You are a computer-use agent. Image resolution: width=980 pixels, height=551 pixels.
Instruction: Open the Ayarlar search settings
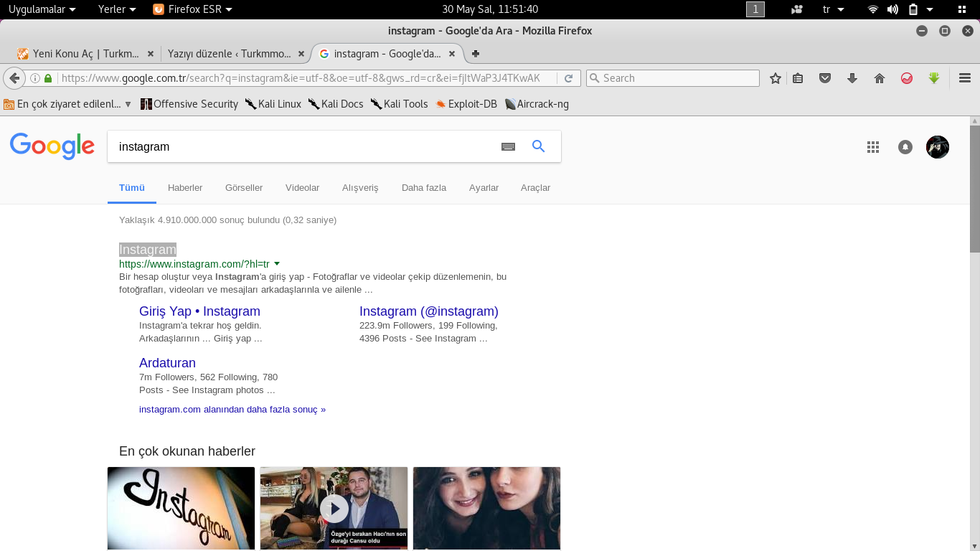pos(484,188)
